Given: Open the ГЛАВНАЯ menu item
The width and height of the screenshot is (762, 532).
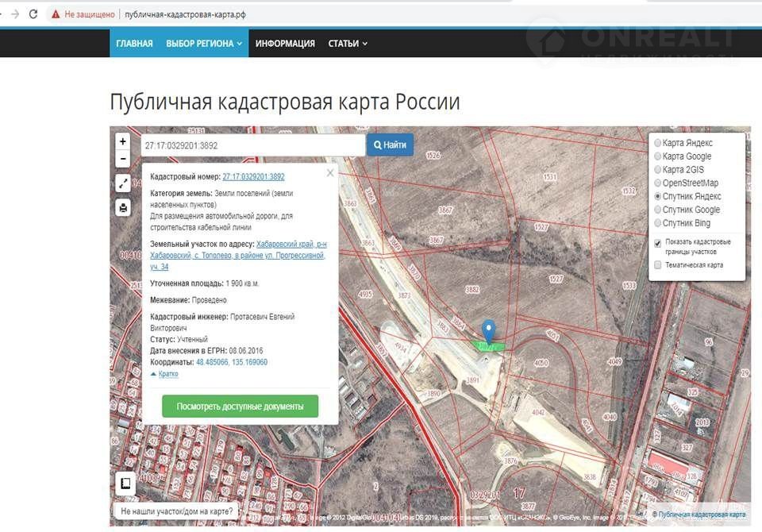Looking at the screenshot, I should point(134,44).
